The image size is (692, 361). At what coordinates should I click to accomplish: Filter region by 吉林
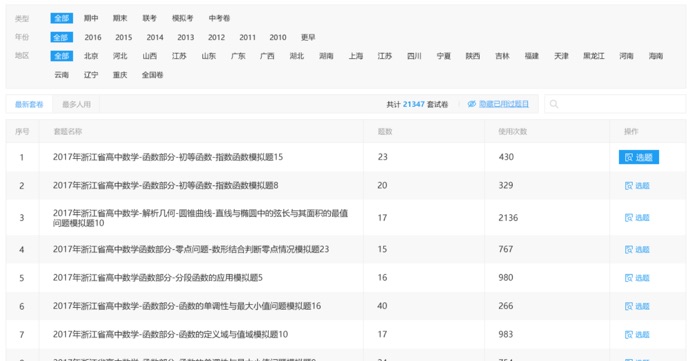point(502,56)
